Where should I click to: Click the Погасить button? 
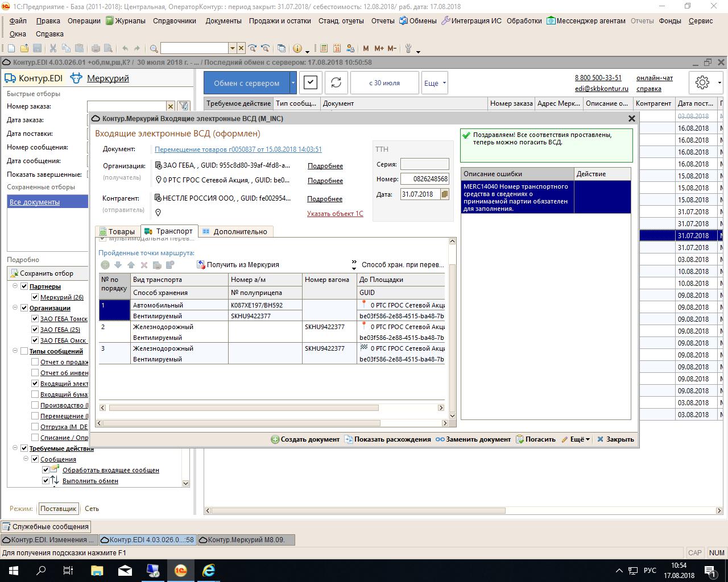[x=536, y=439]
